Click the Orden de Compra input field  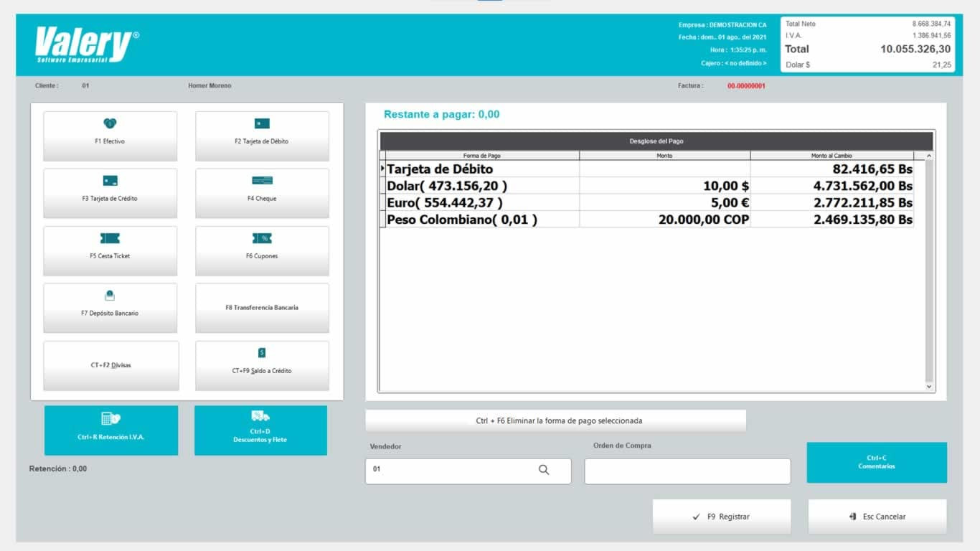click(687, 471)
